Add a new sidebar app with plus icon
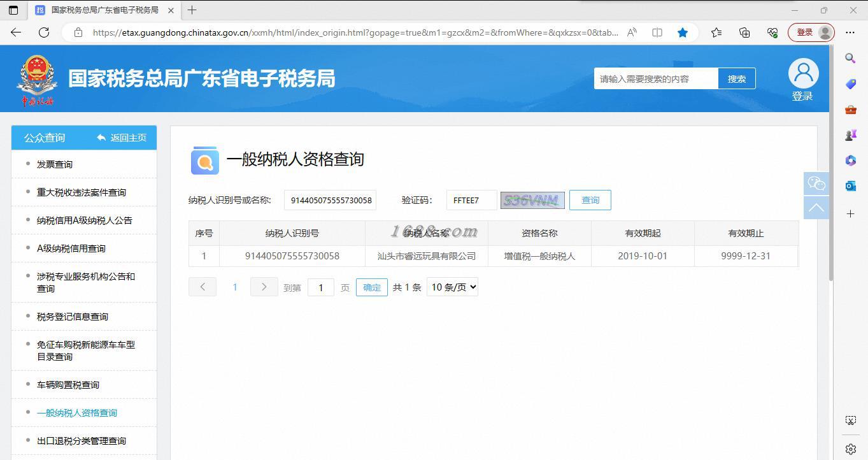Screen dimensions: 868x460 850,213
